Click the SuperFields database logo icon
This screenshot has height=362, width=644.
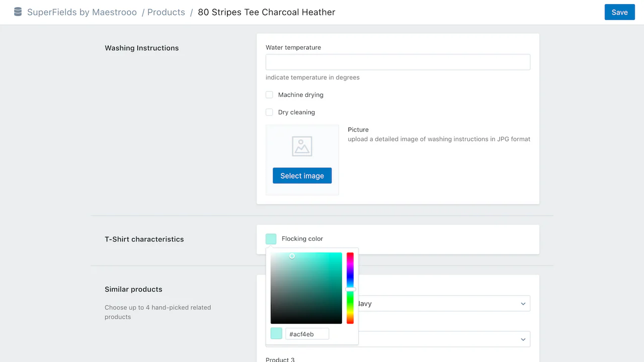18,12
